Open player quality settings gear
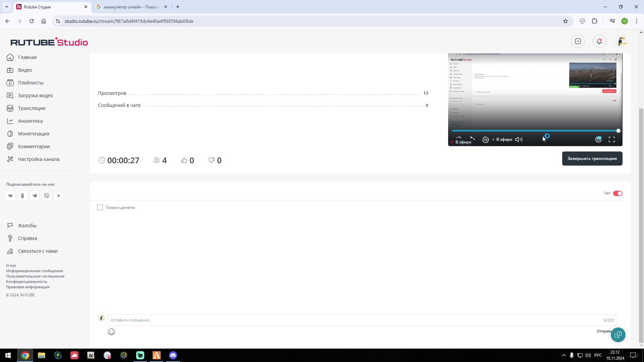Viewport: 644px width, 362px height. tap(598, 139)
